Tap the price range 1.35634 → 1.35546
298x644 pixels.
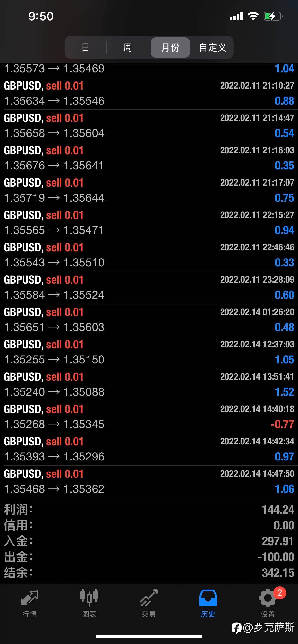coord(54,101)
